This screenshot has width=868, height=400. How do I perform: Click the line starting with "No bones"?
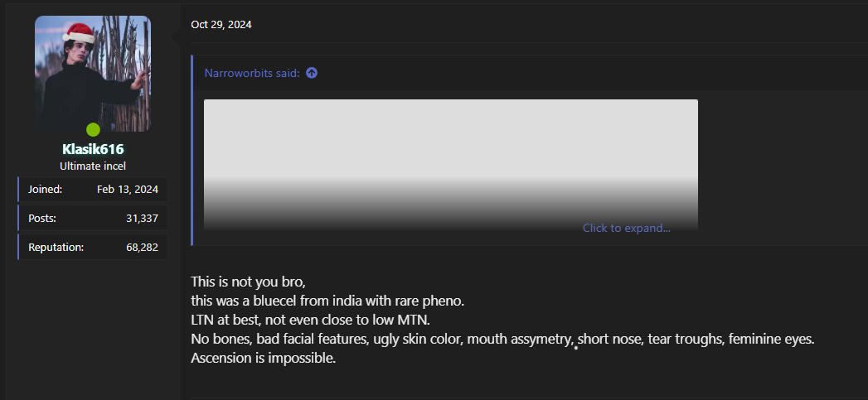pyautogui.click(x=502, y=340)
